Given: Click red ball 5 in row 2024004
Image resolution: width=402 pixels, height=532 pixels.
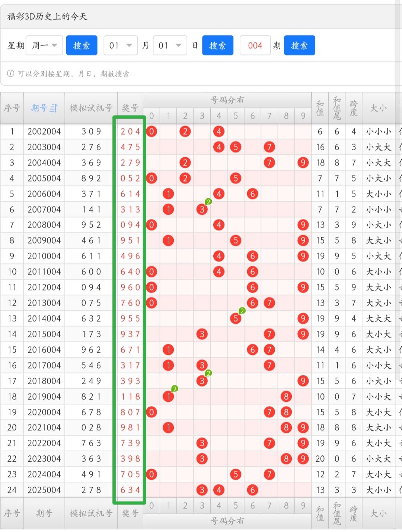Looking at the screenshot, I should [236, 474].
